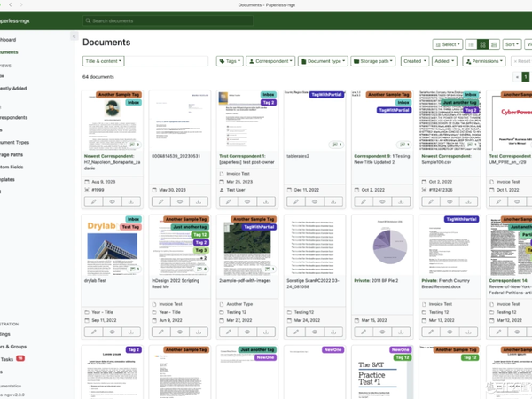The width and height of the screenshot is (532, 399).
Task: Edit the 2011 BP Pie 2 document
Action: tap(364, 332)
